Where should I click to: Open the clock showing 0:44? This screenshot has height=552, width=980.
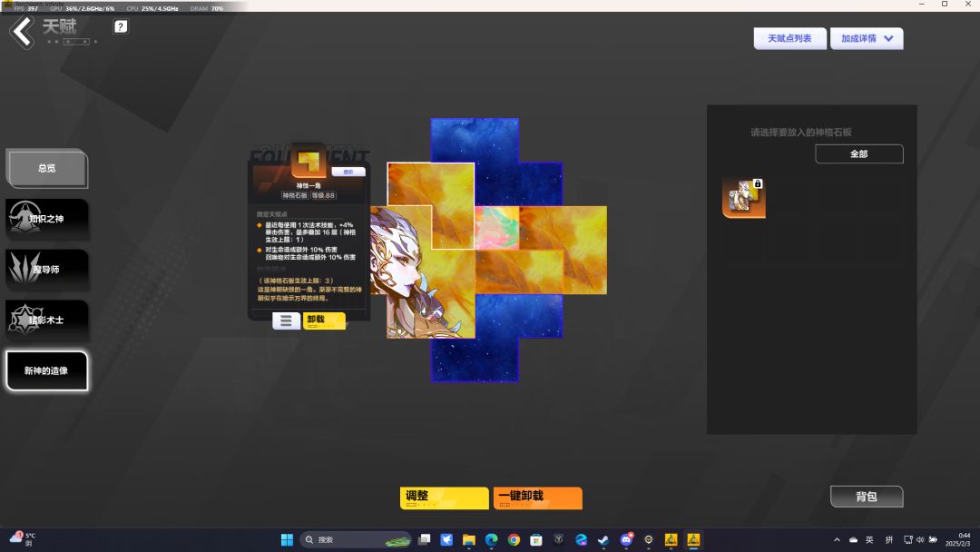[958, 539]
